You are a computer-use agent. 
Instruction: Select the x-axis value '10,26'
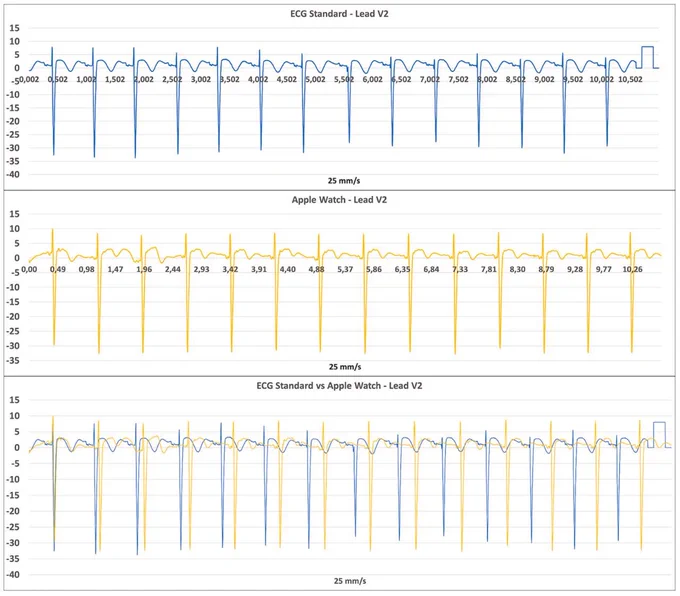632,269
